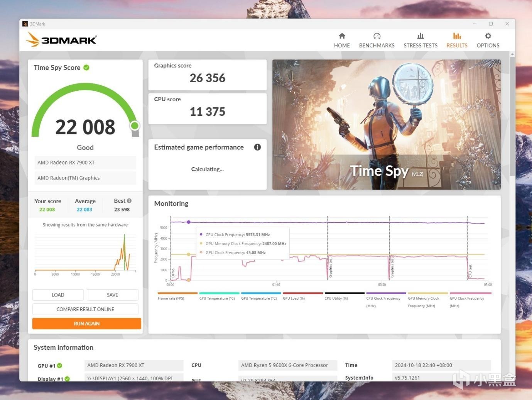Click the info icon beside Best
This screenshot has height=400, width=532.
tap(129, 201)
